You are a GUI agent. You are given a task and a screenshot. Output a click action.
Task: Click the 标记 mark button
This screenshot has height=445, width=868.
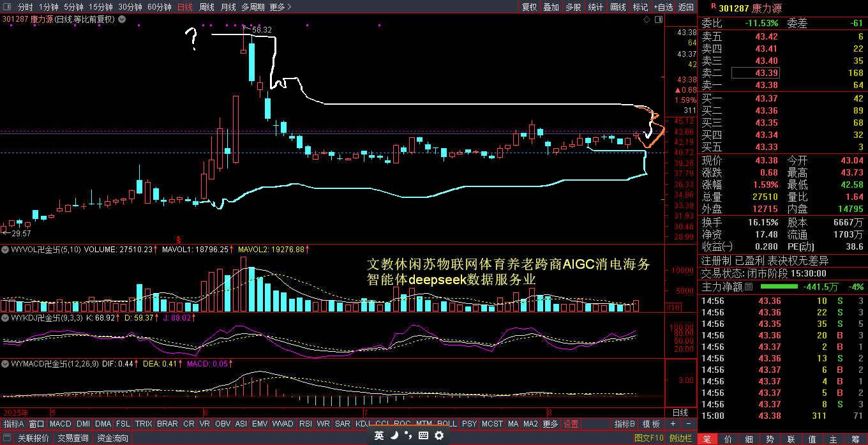pos(640,7)
